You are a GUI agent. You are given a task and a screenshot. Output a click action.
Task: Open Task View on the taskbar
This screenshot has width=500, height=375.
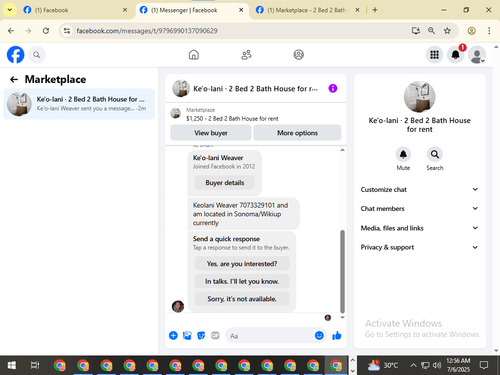click(x=35, y=365)
